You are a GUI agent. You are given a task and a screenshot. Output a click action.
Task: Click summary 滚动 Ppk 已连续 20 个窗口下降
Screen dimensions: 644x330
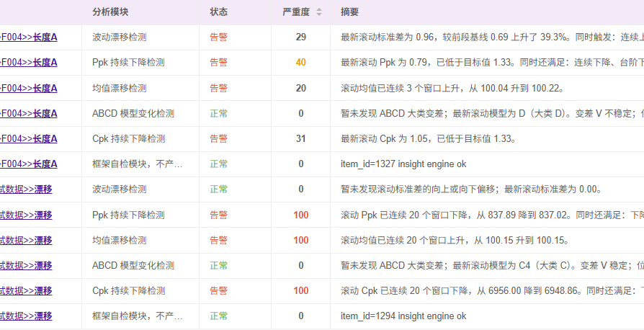click(x=492, y=215)
